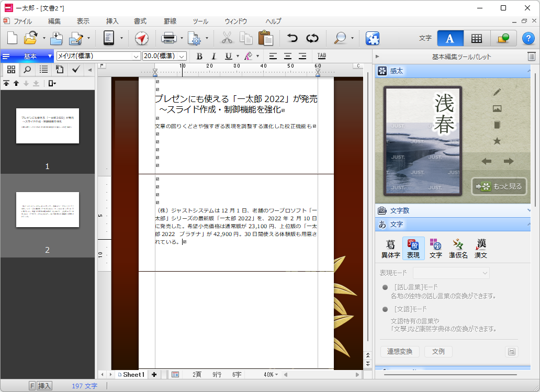Open the 罫線 menu

[170, 21]
